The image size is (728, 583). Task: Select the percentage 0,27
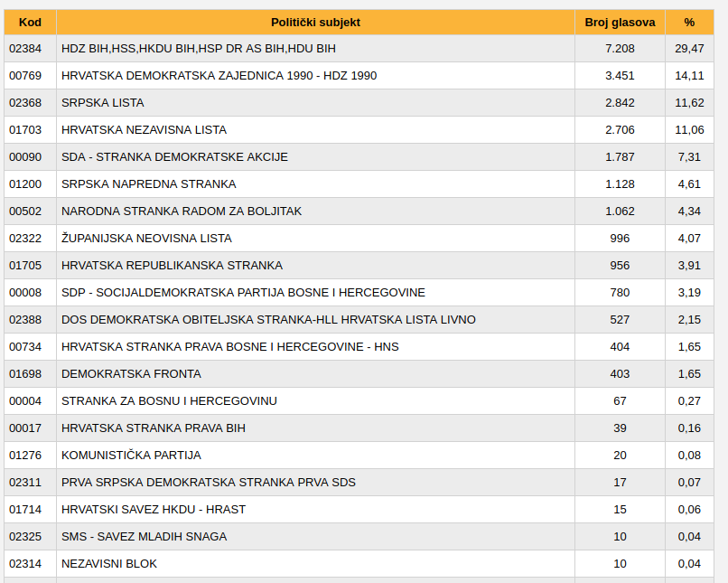pos(689,401)
